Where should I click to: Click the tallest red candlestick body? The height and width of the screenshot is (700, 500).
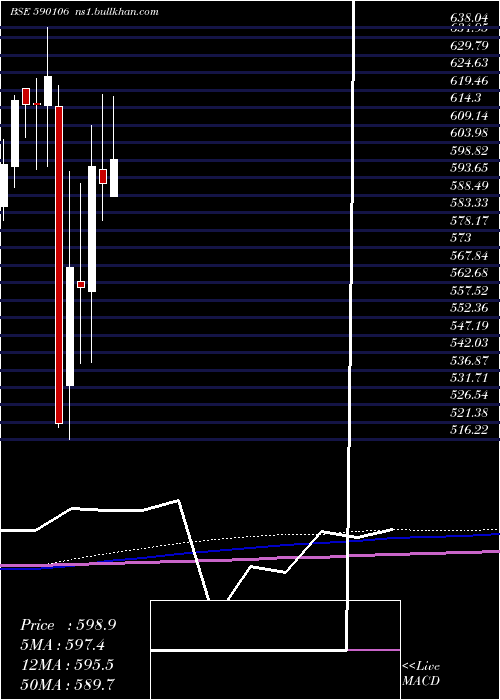pos(59,265)
